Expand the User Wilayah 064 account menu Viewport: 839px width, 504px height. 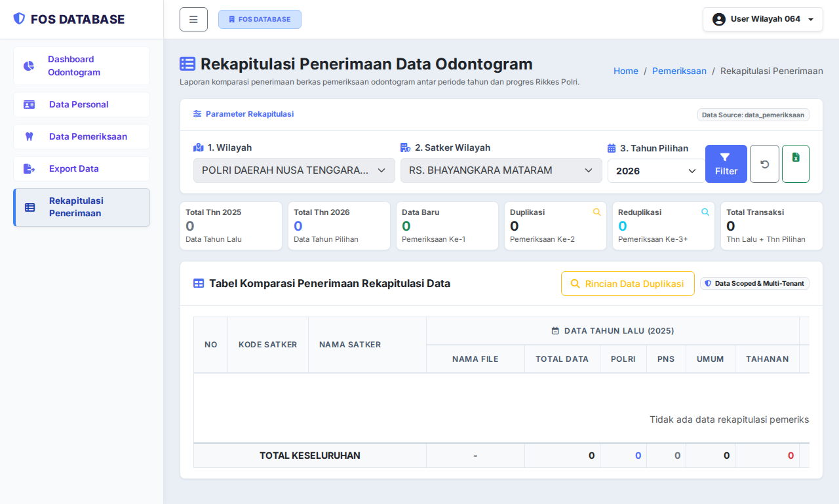click(x=763, y=19)
